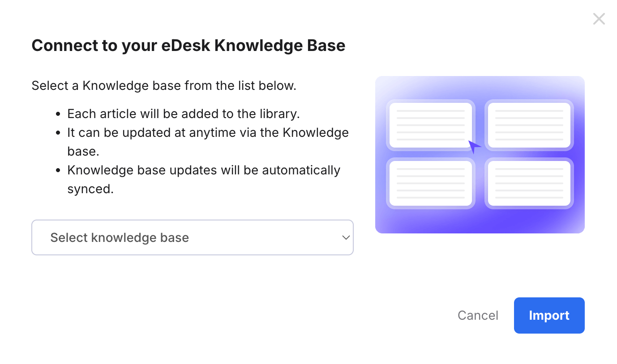This screenshot has height=364, width=617.
Task: Click the bullet about articles added to library
Action: (x=184, y=114)
